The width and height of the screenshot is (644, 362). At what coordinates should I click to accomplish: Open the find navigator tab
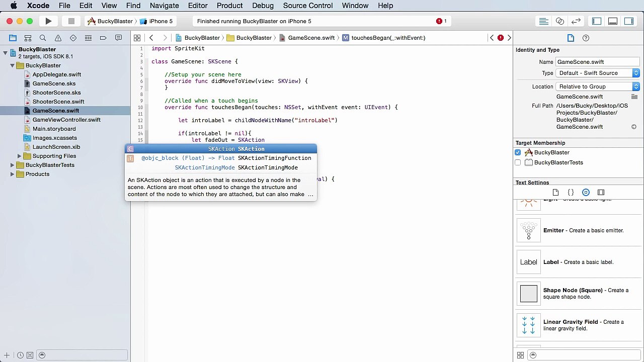pyautogui.click(x=43, y=38)
